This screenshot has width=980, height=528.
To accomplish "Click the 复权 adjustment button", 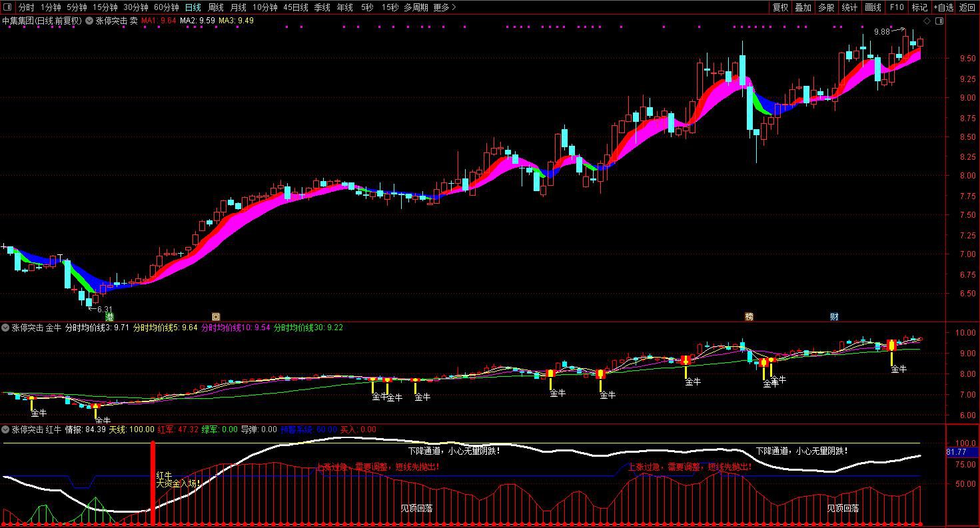I will click(x=780, y=7).
